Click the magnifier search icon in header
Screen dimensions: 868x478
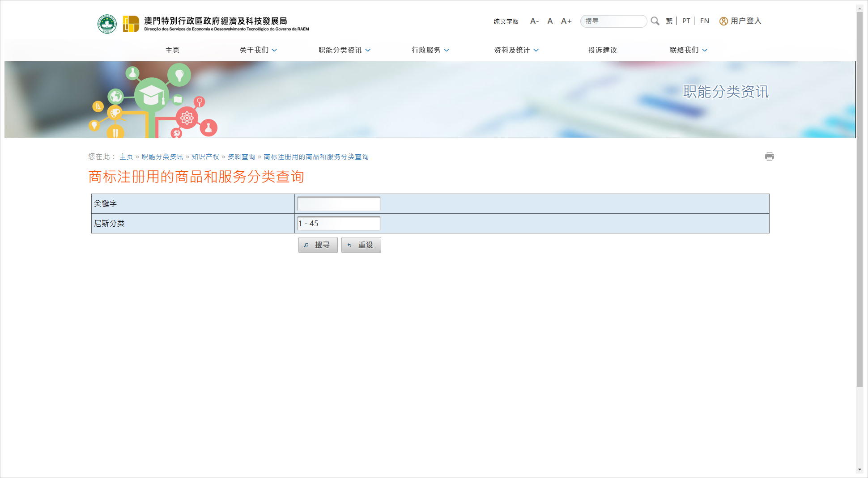tap(655, 21)
